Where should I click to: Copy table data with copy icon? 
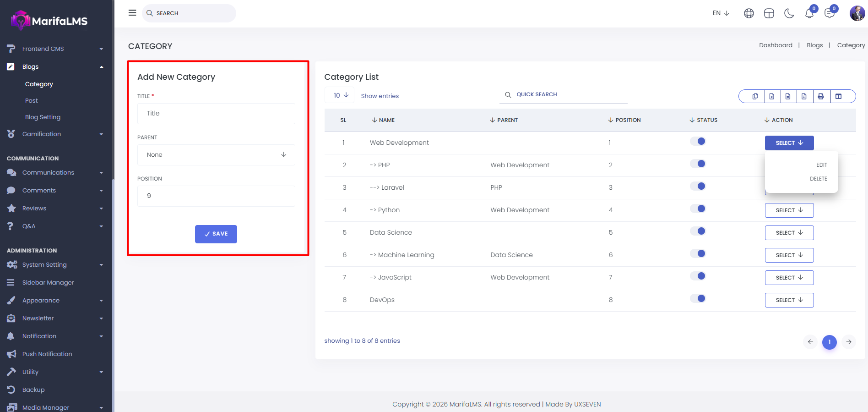pyautogui.click(x=755, y=96)
